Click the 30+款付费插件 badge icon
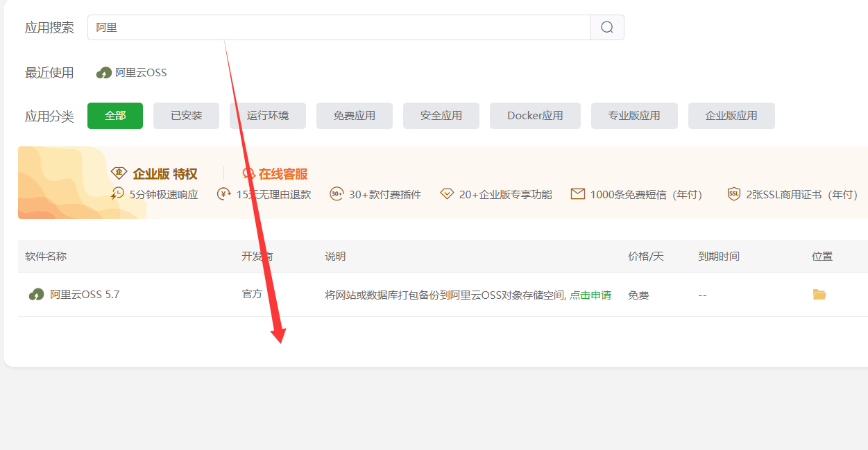 coord(337,194)
